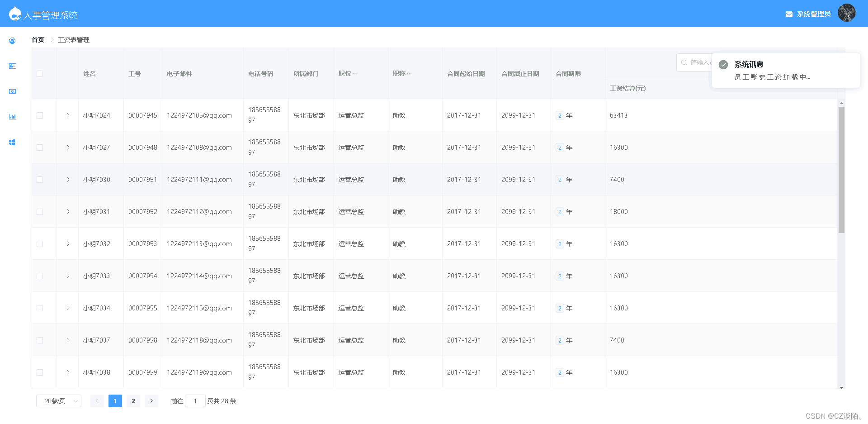Check the box for 小明7037

coord(40,340)
